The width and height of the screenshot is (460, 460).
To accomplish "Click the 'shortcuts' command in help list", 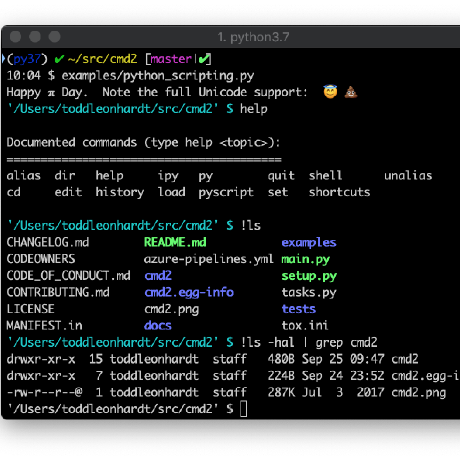I will tap(339, 192).
